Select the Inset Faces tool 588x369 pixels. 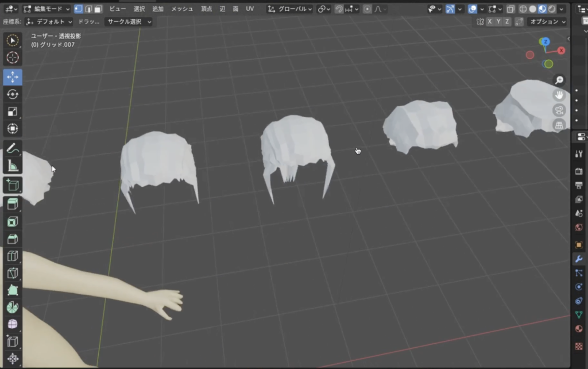pos(13,221)
